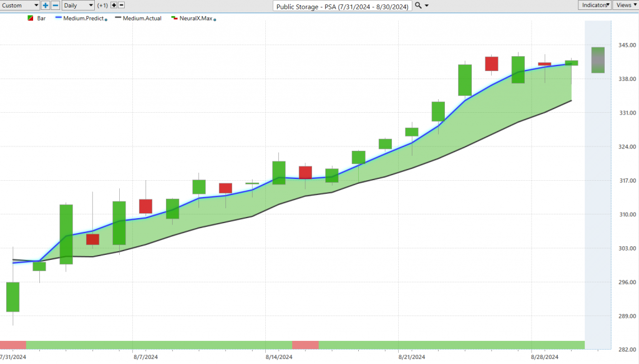The width and height of the screenshot is (639, 364).
Task: Click the 310.00 price axis label
Action: [x=627, y=214]
